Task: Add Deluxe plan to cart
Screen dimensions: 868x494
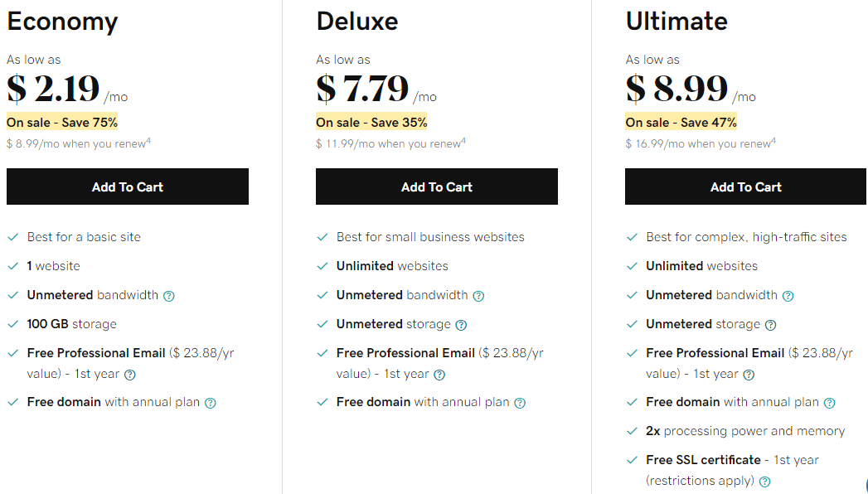Action: click(437, 186)
